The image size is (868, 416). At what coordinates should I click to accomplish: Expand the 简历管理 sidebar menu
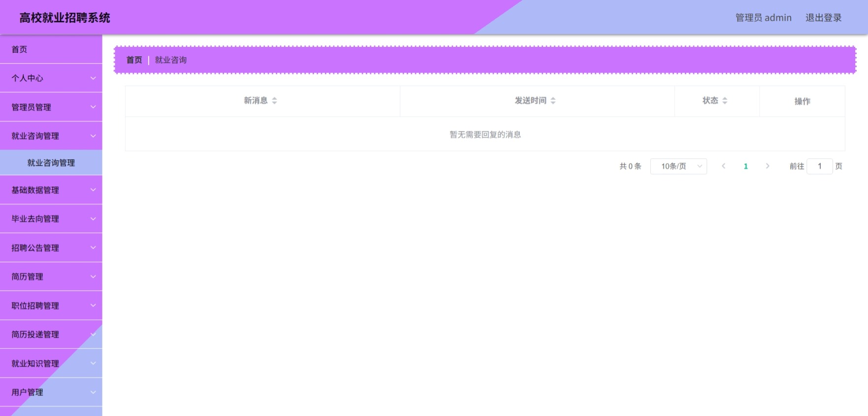[x=51, y=277]
